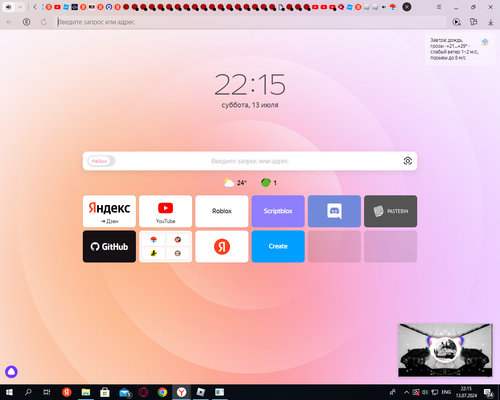500x400 pixels.
Task: Click the green traffic indicator showing 1
Action: point(269,183)
